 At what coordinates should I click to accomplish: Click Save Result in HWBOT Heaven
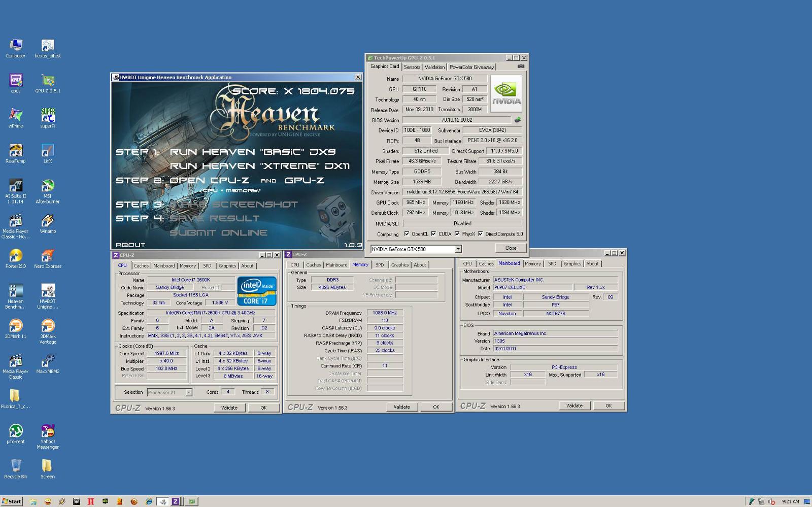tap(214, 218)
